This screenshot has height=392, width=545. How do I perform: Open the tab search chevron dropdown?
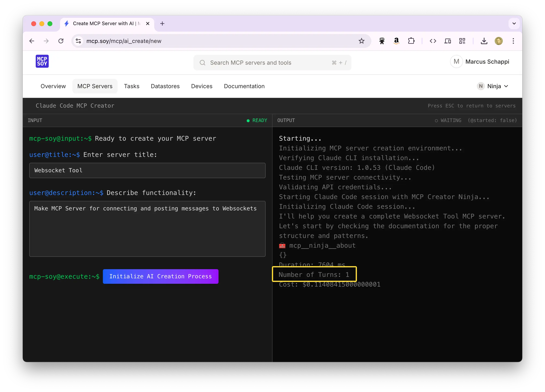(x=514, y=24)
